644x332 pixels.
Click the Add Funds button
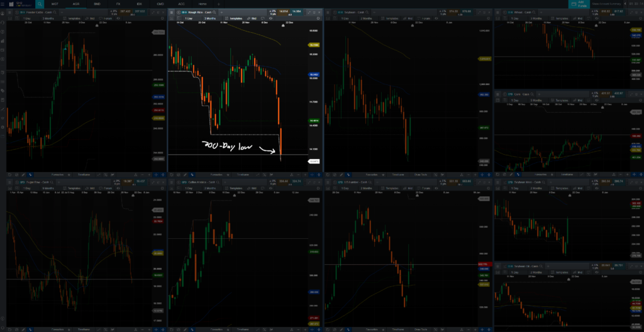(x=579, y=4)
